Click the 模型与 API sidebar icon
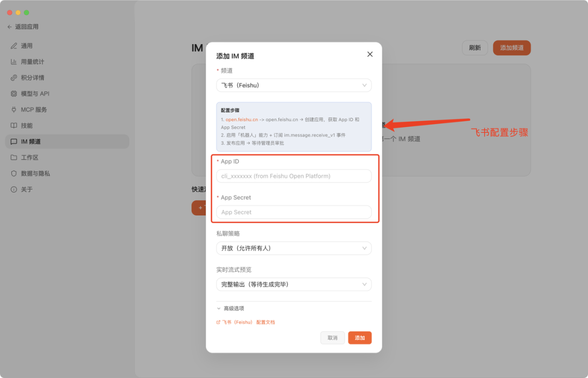 point(14,94)
